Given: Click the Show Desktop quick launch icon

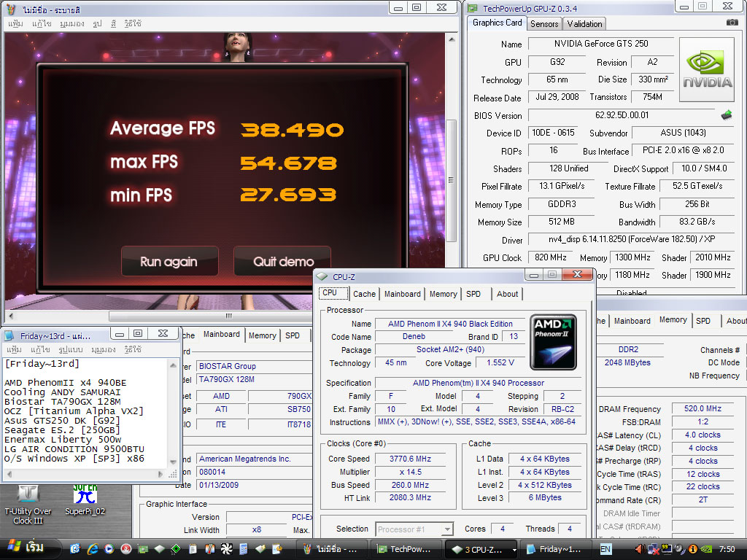Looking at the screenshot, I should click(75, 549).
